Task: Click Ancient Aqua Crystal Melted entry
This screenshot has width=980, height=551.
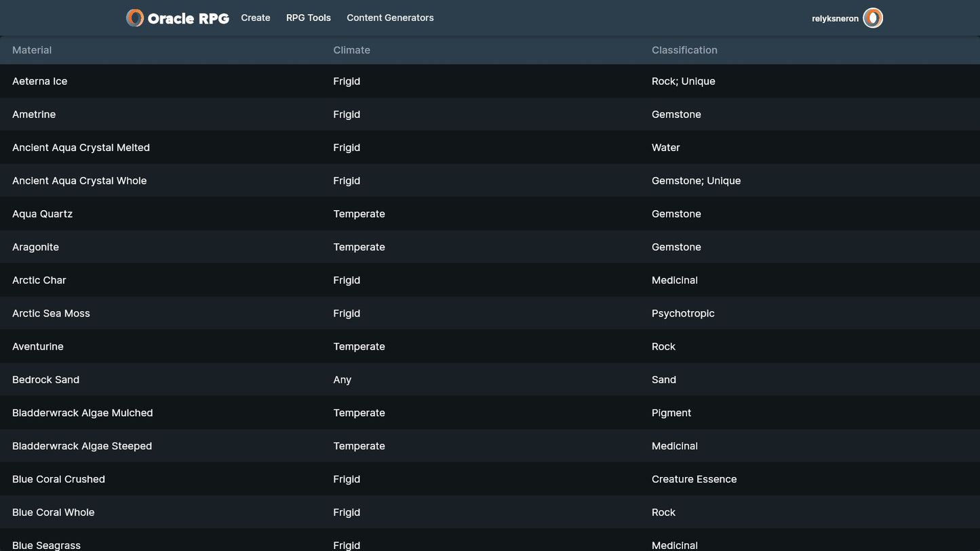Action: [x=81, y=148]
